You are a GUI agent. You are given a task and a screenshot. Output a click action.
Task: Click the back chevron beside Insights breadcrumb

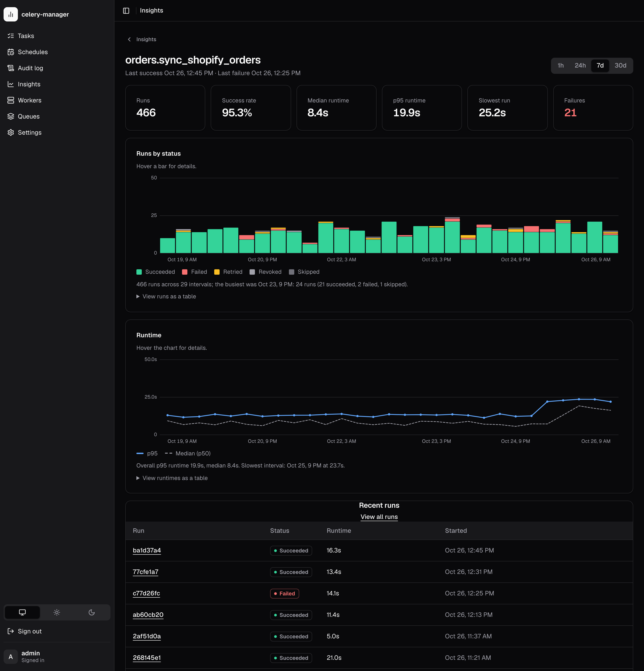click(x=129, y=39)
